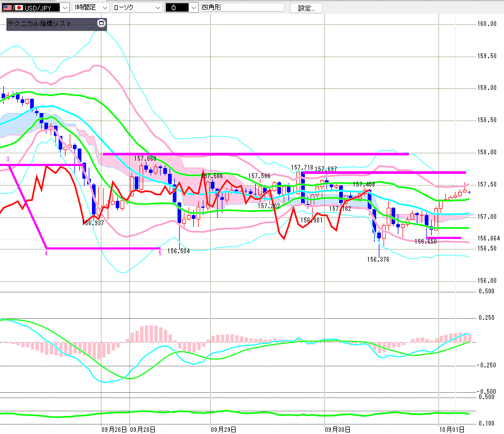Click the 157.860 high price label
The height and width of the screenshot is (434, 504).
pyautogui.click(x=145, y=158)
